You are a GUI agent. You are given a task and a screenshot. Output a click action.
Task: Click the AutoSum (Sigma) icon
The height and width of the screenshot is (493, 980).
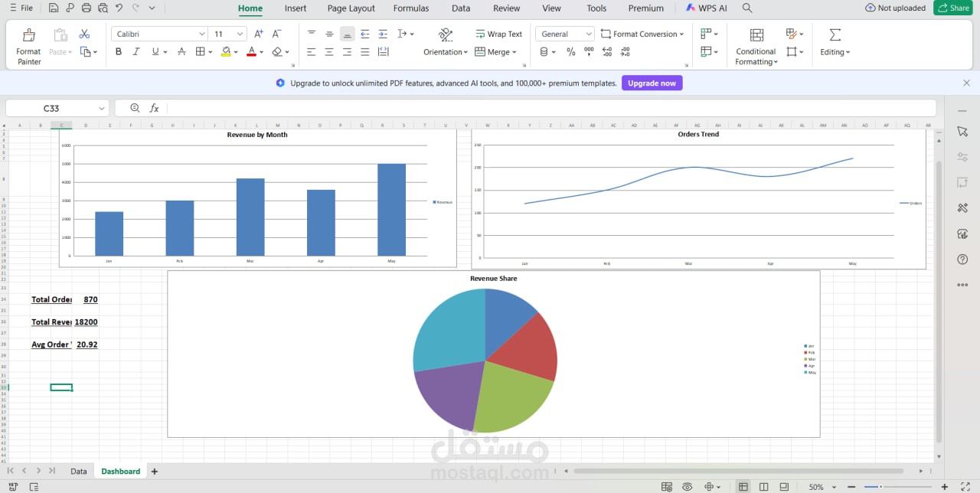coord(833,34)
